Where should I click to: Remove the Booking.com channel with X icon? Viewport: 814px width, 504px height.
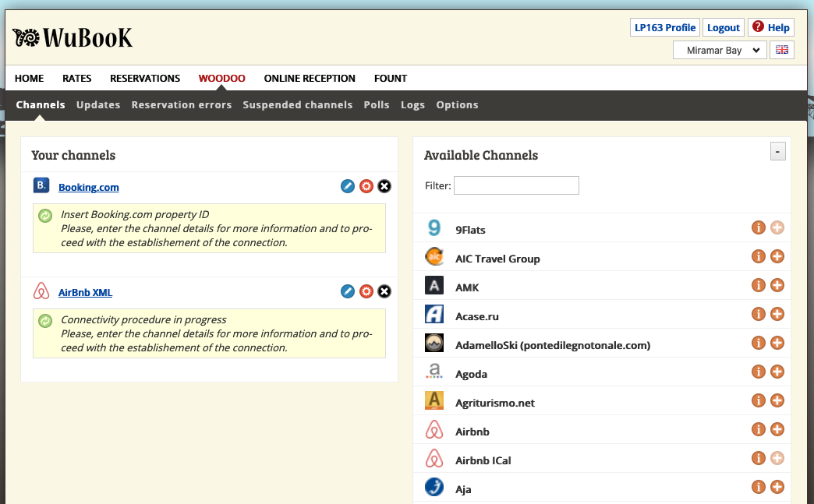pyautogui.click(x=384, y=186)
